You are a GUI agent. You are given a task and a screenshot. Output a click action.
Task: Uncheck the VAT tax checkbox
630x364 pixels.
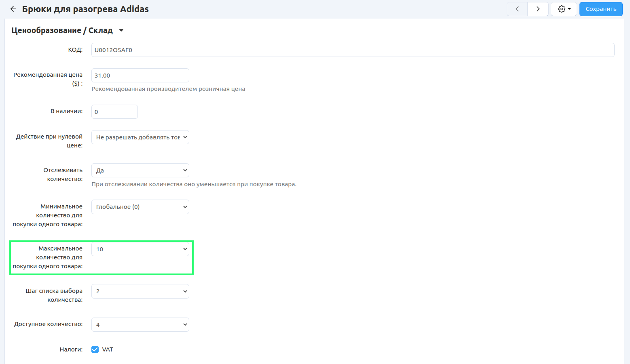click(x=95, y=349)
